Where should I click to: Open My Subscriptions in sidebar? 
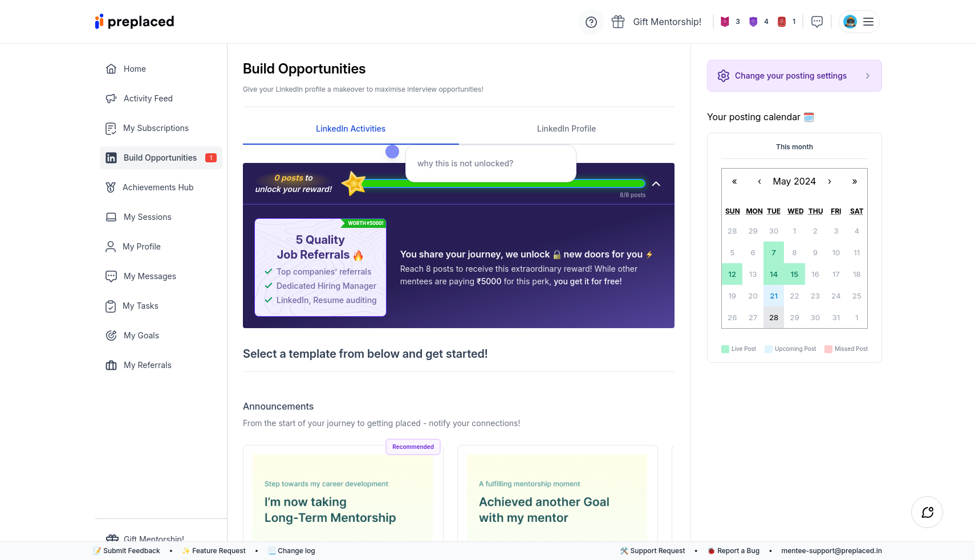click(x=156, y=128)
